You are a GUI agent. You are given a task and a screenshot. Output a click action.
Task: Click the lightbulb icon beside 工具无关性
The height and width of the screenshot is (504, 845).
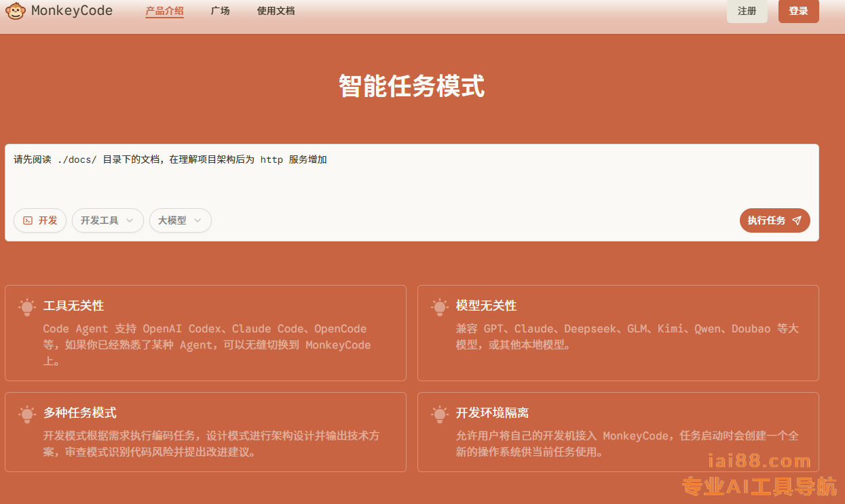tap(27, 307)
